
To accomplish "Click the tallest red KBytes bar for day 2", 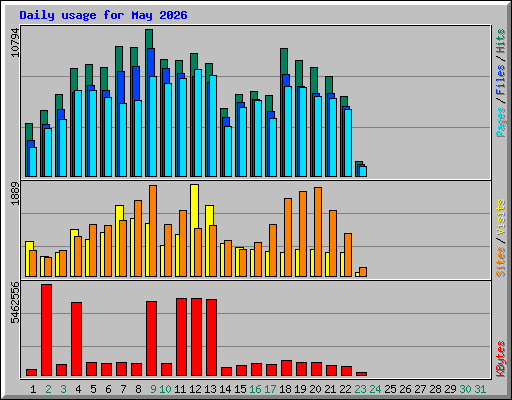I will pyautogui.click(x=47, y=330).
